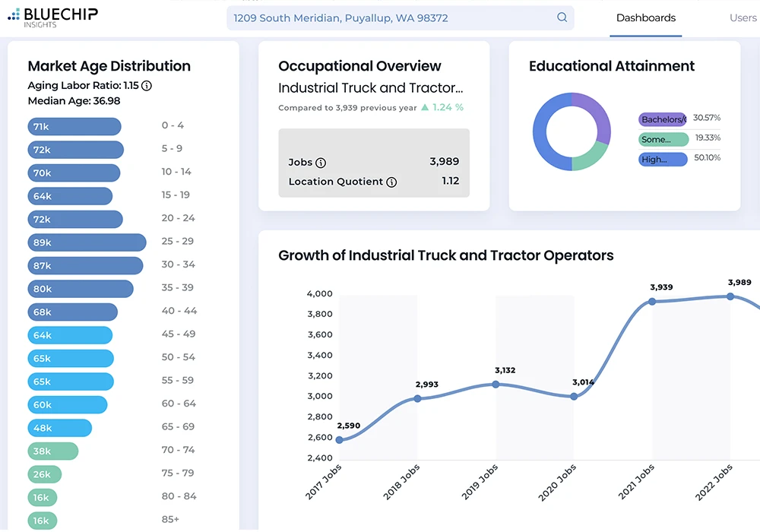Viewport: 760px width, 532px height.
Task: Click the BlueChip Insights logo
Action: tap(52, 17)
